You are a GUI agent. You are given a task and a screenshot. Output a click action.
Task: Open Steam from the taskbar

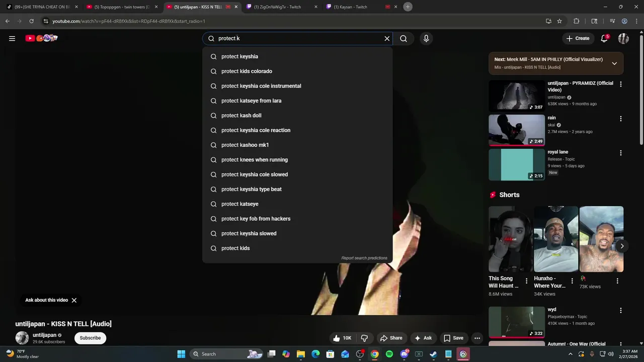(433, 354)
